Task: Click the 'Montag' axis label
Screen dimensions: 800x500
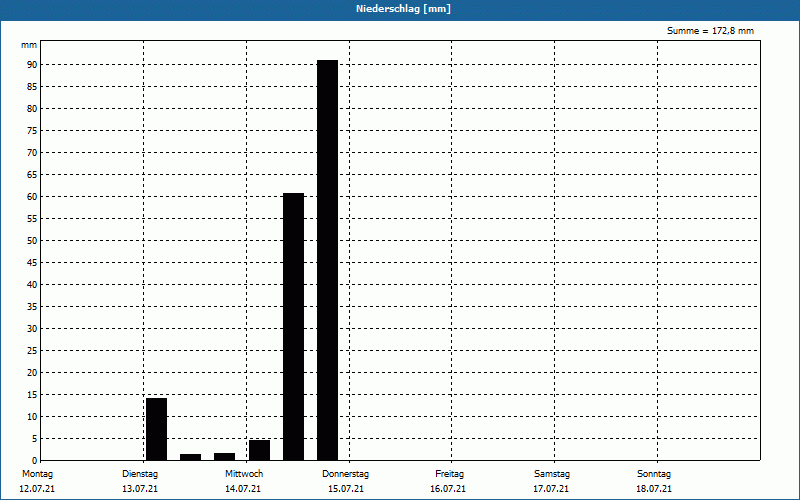Action: point(37,474)
